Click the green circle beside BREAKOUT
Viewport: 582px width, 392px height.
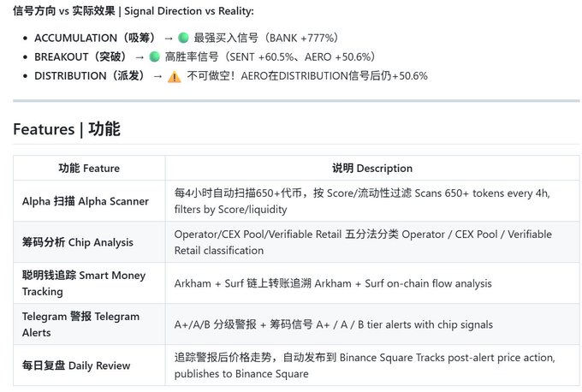154,56
